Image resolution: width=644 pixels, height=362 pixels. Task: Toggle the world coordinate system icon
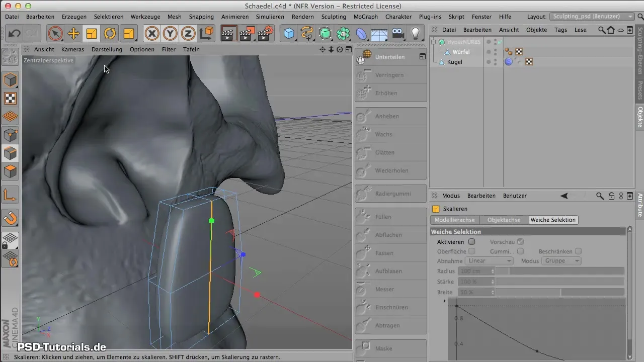point(206,34)
